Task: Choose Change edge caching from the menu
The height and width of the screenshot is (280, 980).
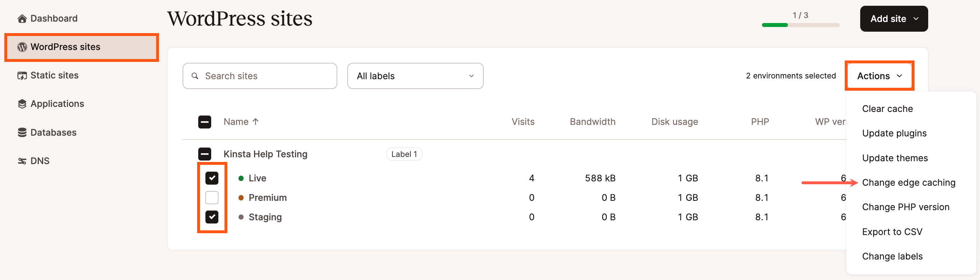Action: tap(908, 182)
